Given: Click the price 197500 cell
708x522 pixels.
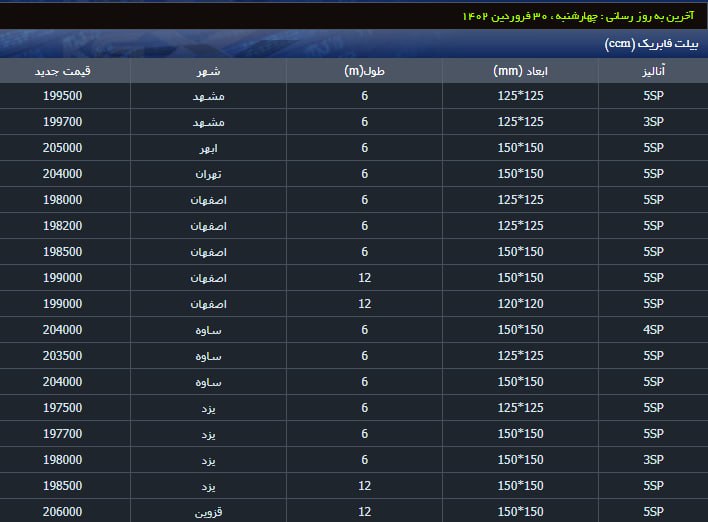Looking at the screenshot, I should pyautogui.click(x=63, y=408).
